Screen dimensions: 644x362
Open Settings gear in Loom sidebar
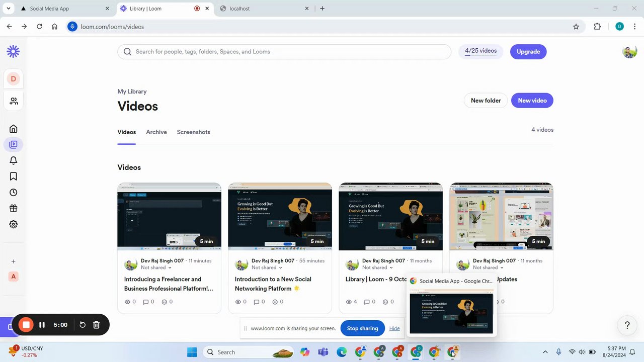pos(14,224)
